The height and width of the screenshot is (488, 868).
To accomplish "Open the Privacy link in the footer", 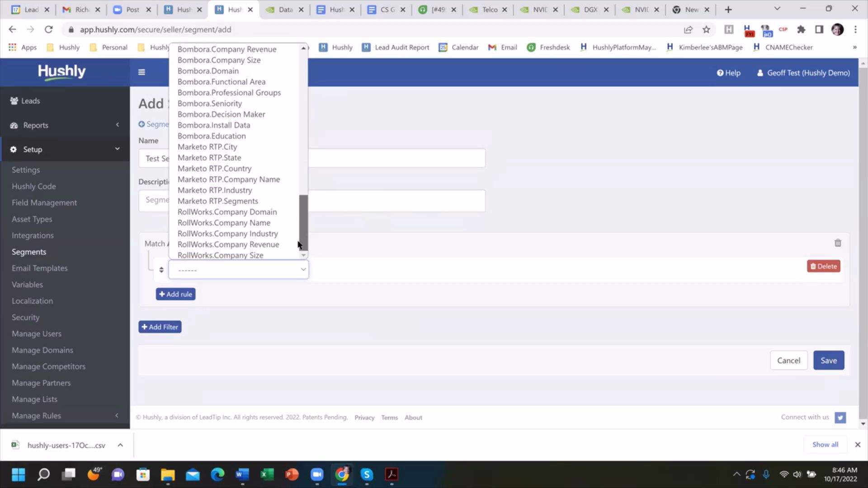I will point(364,417).
